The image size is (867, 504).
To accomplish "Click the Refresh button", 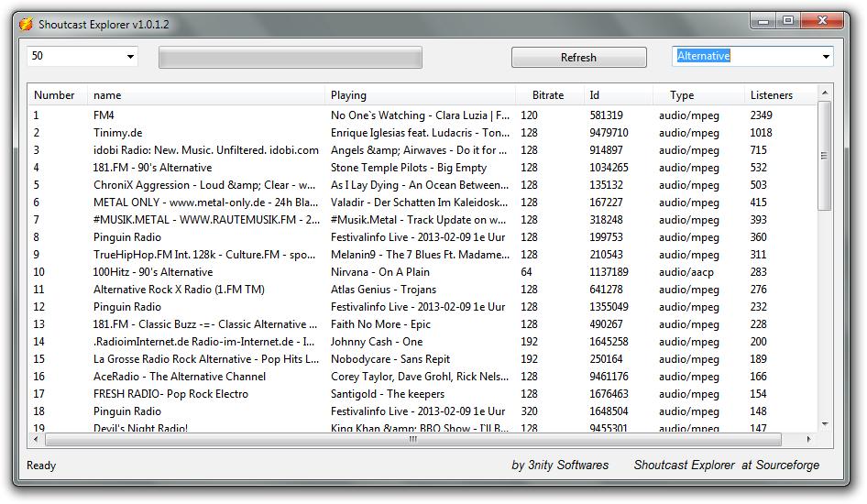I will [578, 58].
